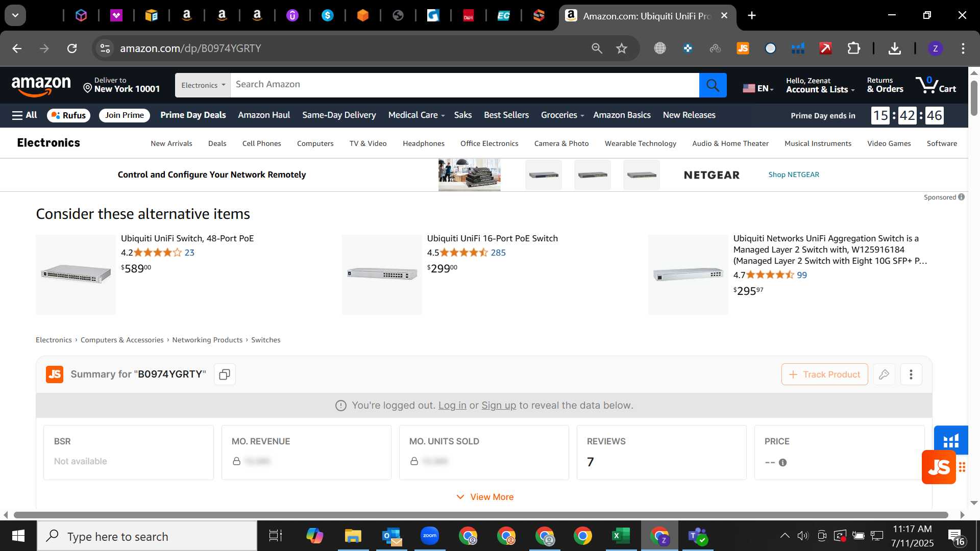Click the Track Product button
Viewport: 980px width, 551px height.
(824, 374)
